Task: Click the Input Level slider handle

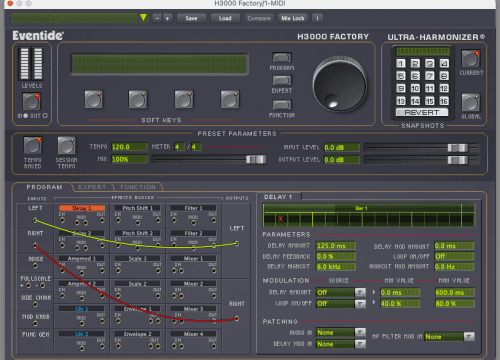Action: tap(457, 147)
